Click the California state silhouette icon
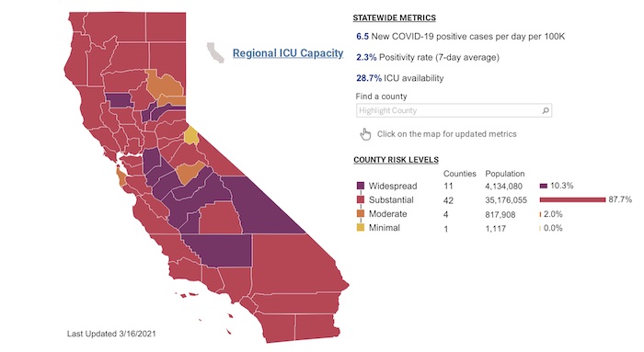 [x=215, y=52]
